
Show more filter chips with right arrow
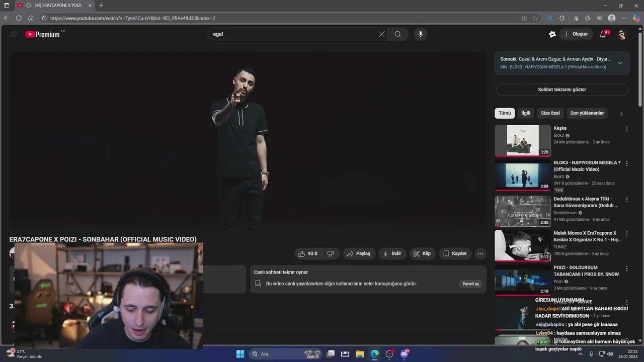pyautogui.click(x=621, y=114)
